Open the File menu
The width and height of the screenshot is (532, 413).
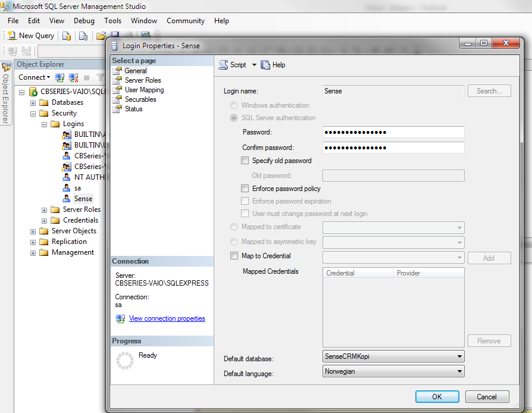click(x=13, y=21)
